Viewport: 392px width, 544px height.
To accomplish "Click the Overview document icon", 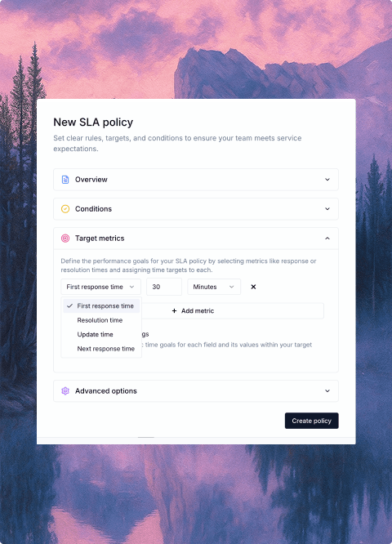I will [x=65, y=180].
